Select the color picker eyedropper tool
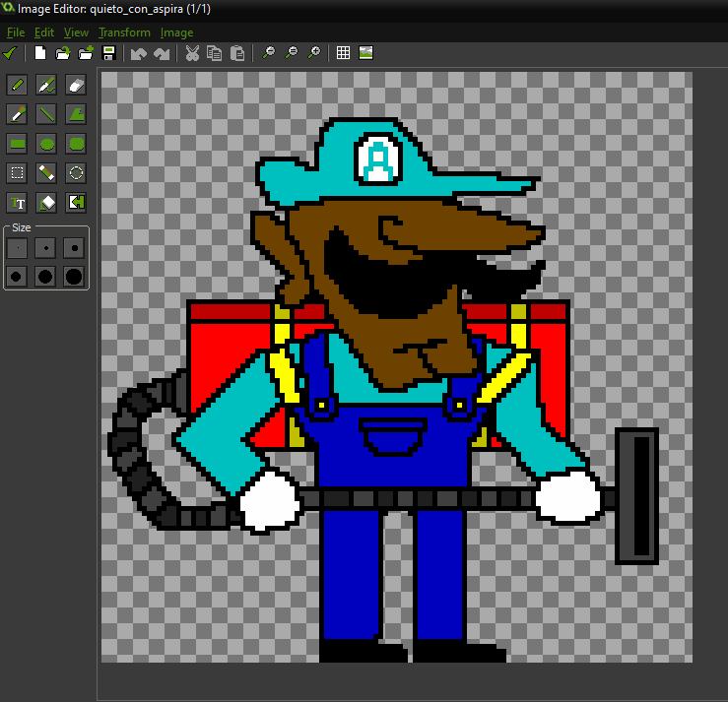This screenshot has height=702, width=728. tap(17, 114)
